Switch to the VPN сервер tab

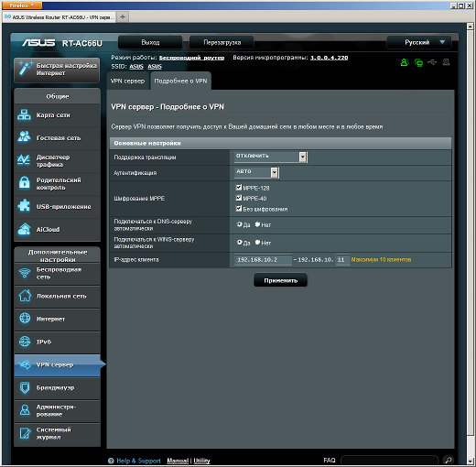click(x=127, y=81)
